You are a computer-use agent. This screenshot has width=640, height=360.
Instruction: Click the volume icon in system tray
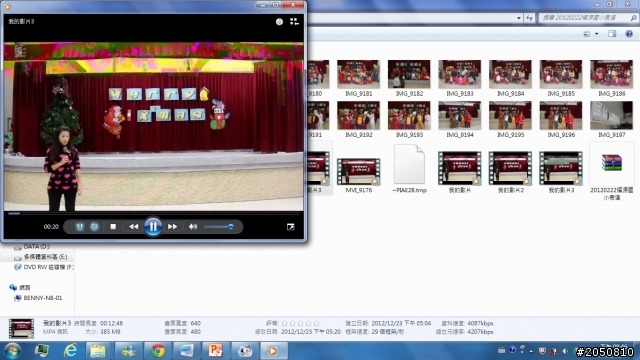point(565,351)
